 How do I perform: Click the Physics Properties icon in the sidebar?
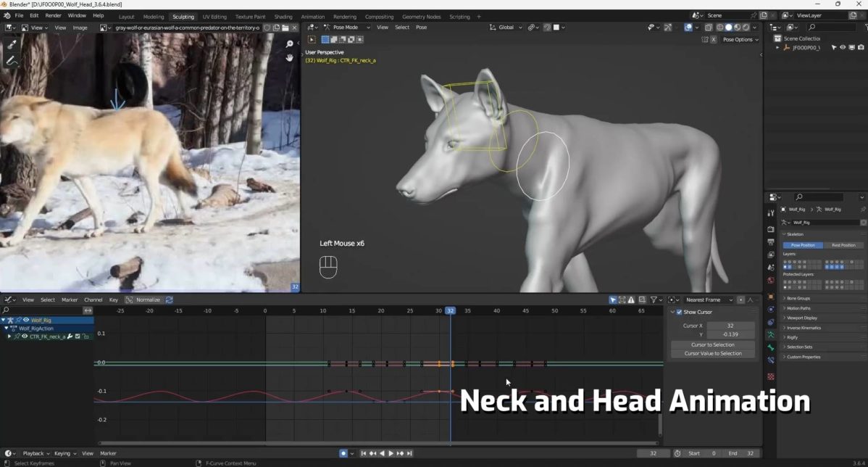(771, 310)
